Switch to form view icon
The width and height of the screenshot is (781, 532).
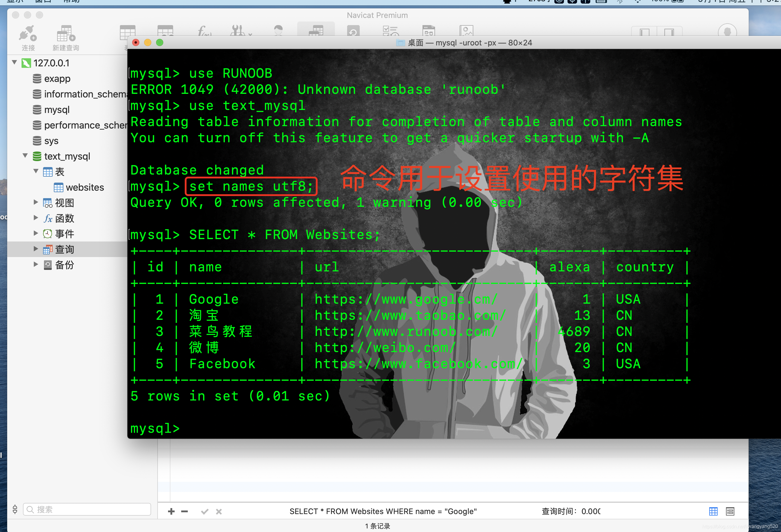tap(730, 511)
